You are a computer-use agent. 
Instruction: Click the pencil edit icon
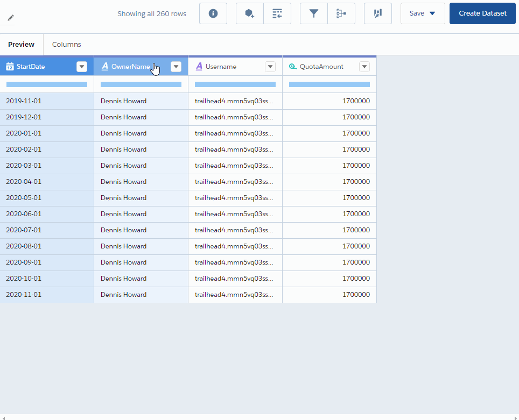tap(11, 18)
